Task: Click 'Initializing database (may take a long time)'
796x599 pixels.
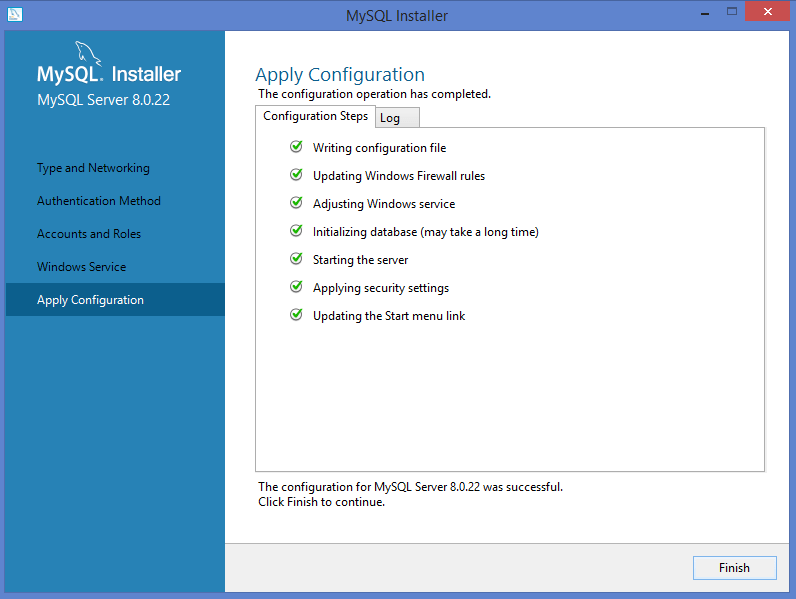Action: (426, 232)
